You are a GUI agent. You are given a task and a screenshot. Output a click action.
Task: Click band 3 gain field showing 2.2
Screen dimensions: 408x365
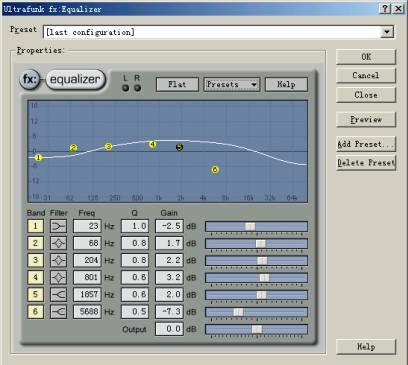pyautogui.click(x=169, y=260)
